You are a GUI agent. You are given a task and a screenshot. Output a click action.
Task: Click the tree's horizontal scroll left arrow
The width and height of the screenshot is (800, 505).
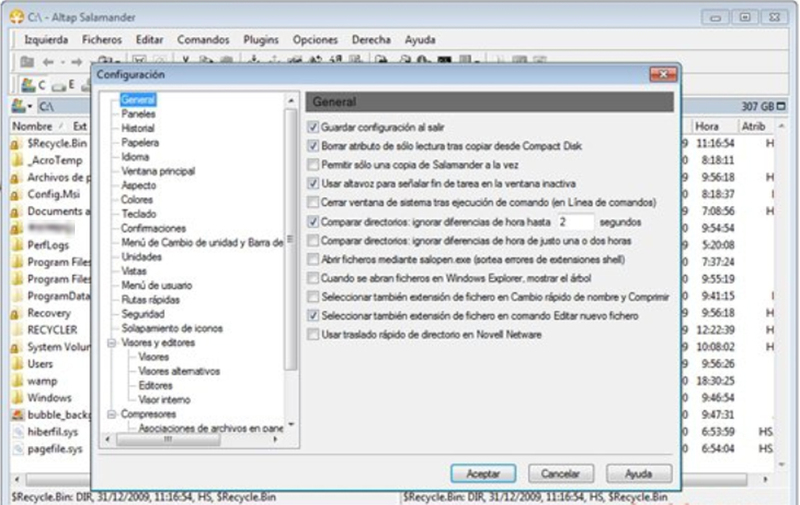point(108,439)
